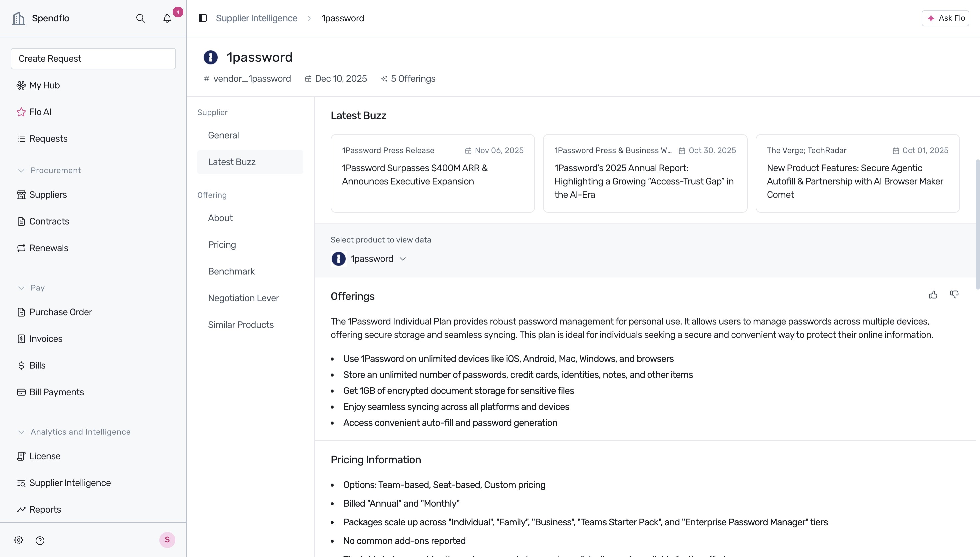Click the Nov 06, 2025 date
This screenshot has height=557, width=980.
[x=499, y=150]
